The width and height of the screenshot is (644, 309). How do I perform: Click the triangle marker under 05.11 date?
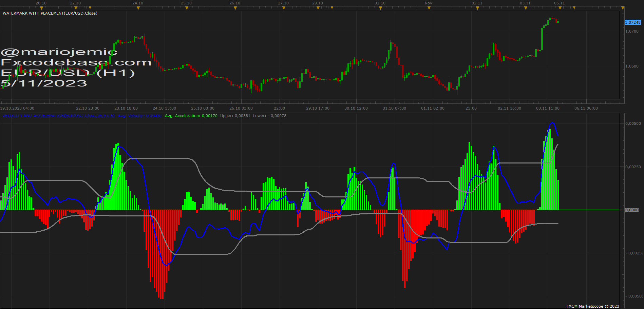(560, 8)
